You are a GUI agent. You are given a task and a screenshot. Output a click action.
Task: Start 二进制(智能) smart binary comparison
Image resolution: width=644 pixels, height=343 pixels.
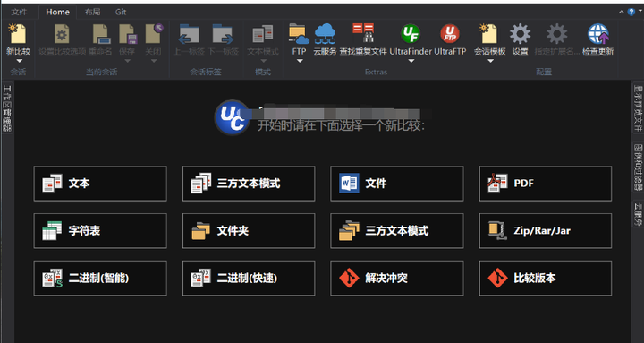click(100, 278)
